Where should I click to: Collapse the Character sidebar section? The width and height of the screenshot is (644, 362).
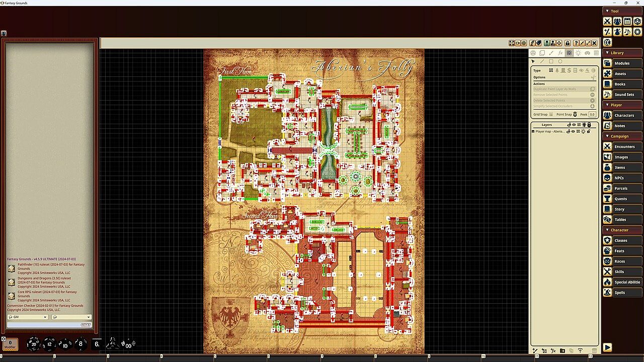point(622,230)
